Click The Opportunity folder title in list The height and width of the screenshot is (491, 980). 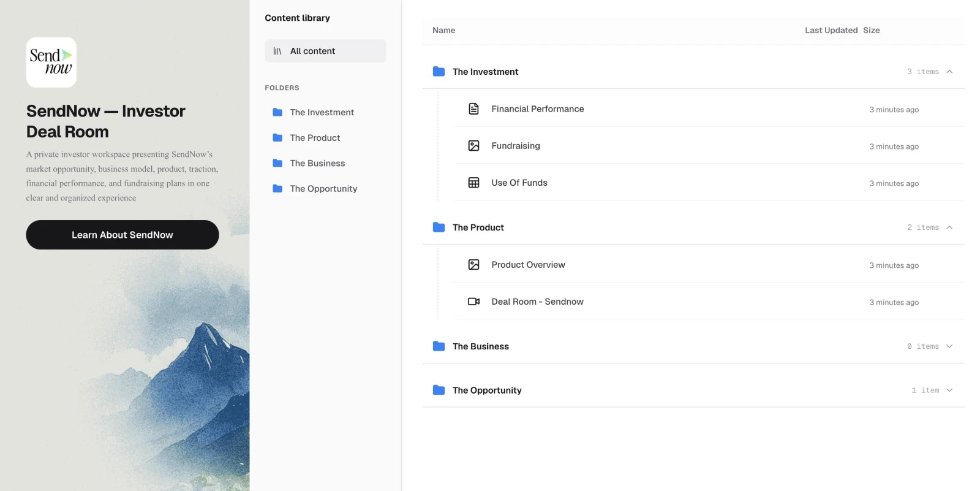[487, 390]
